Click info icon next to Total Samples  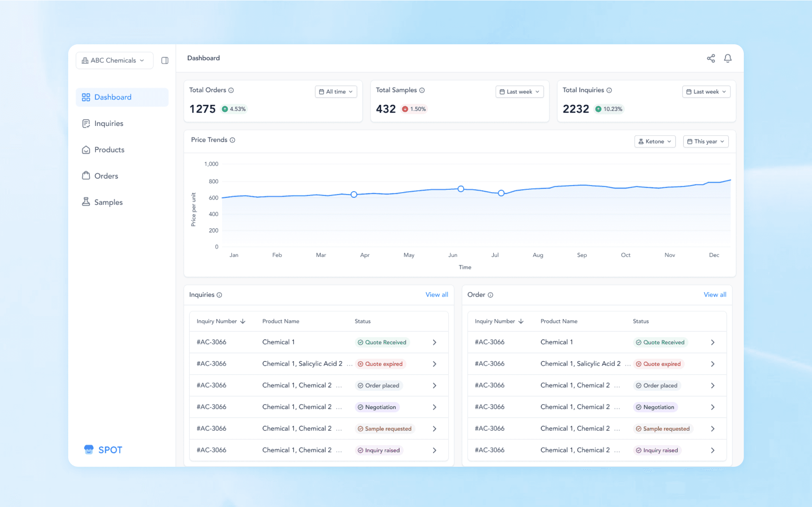click(422, 90)
